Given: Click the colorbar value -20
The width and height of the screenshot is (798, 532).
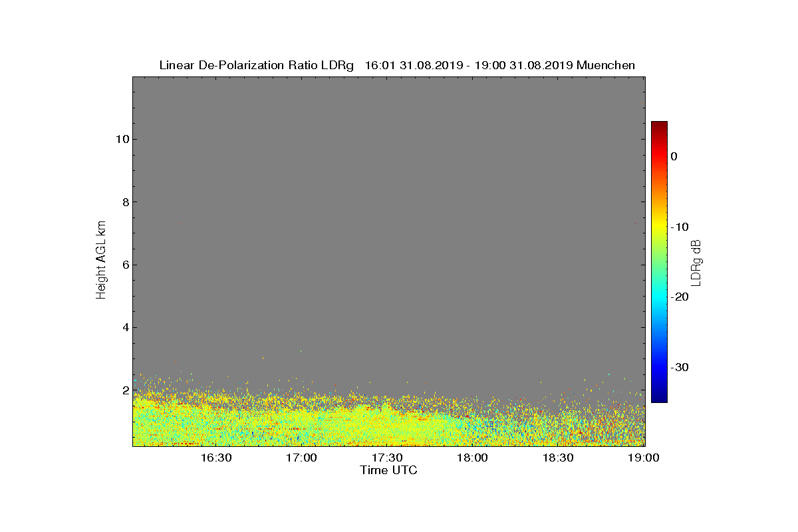Looking at the screenshot, I should tap(680, 297).
